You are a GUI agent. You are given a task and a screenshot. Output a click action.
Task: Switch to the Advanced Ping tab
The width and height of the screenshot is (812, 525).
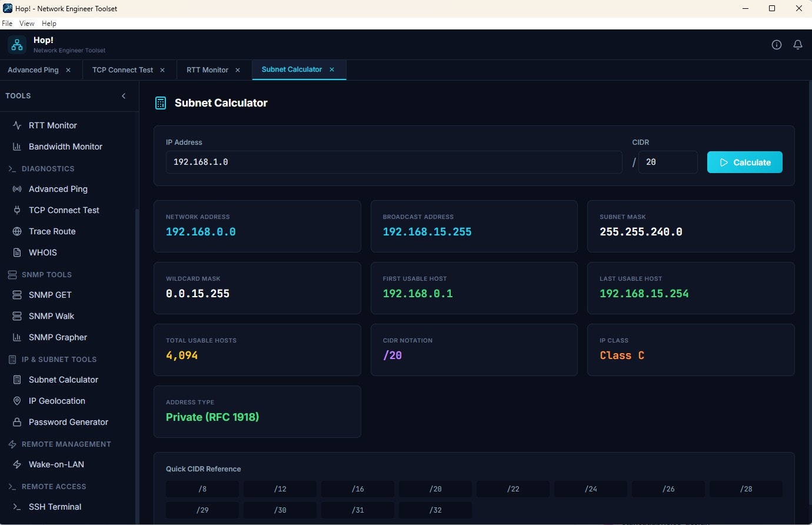click(33, 69)
